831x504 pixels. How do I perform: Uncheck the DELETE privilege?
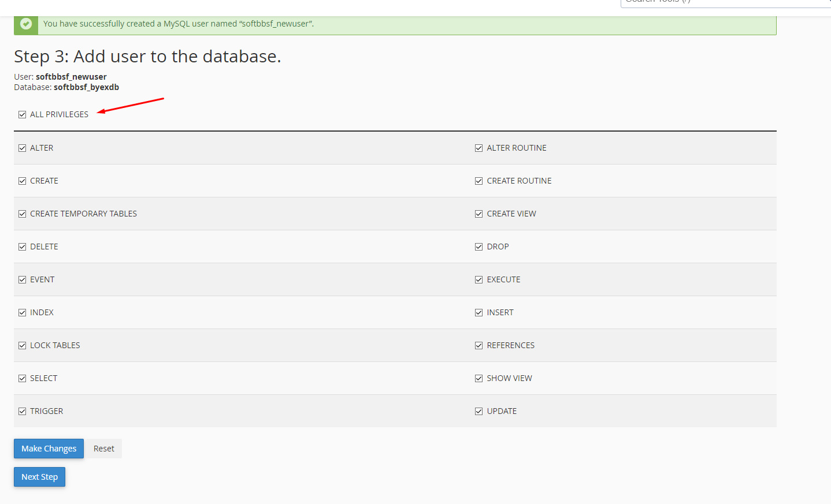point(23,247)
